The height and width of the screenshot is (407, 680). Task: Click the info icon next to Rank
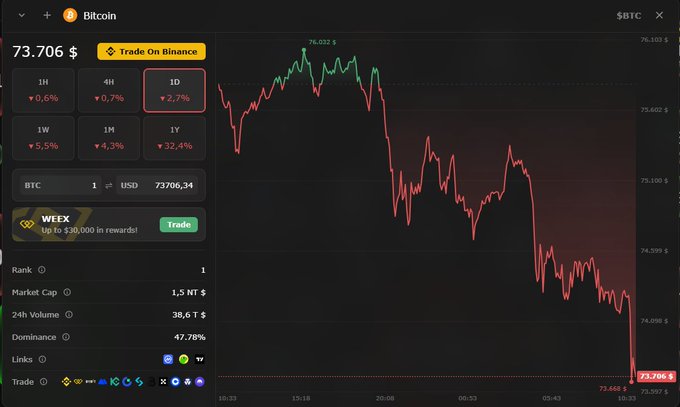pos(42,270)
